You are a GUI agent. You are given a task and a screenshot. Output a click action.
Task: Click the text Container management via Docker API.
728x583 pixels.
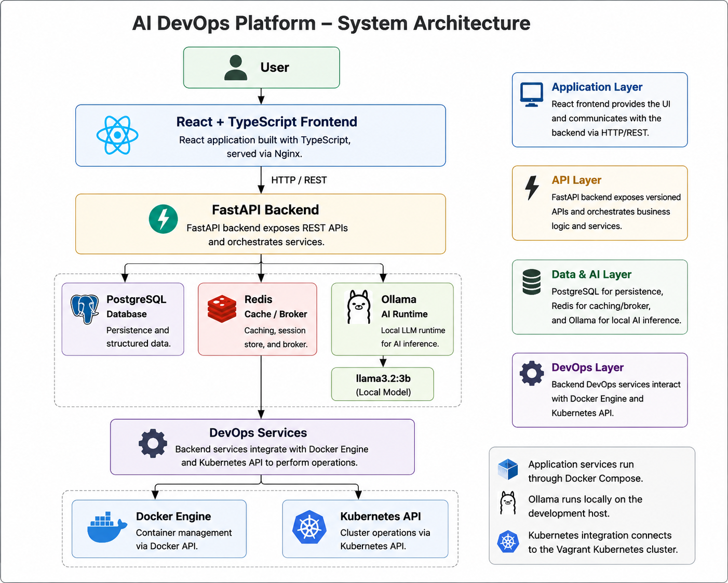(184, 539)
